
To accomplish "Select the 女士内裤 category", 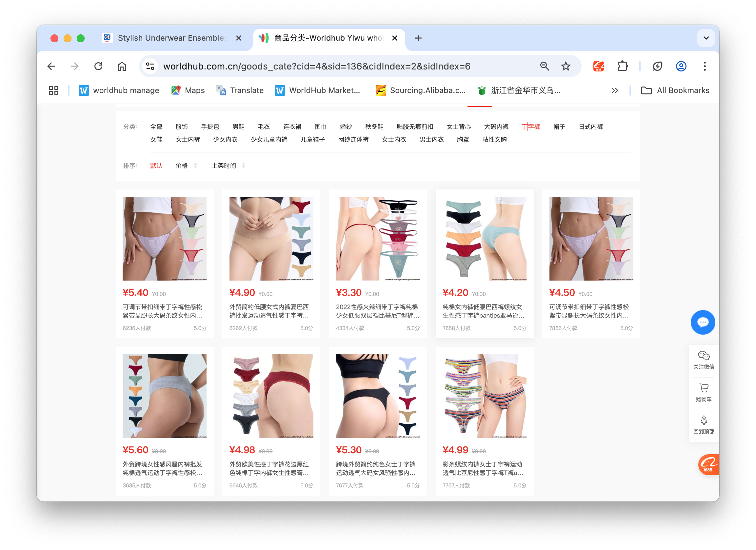I will pos(188,140).
